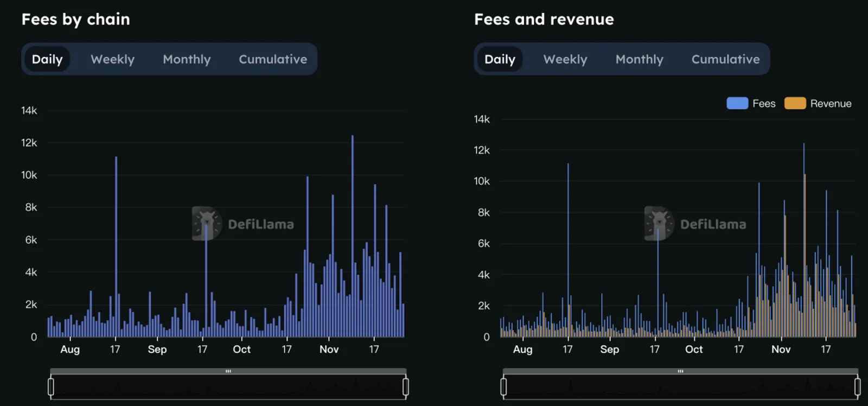Click left handle of Fees and revenue range slider
The height and width of the screenshot is (406, 868).
(x=503, y=387)
